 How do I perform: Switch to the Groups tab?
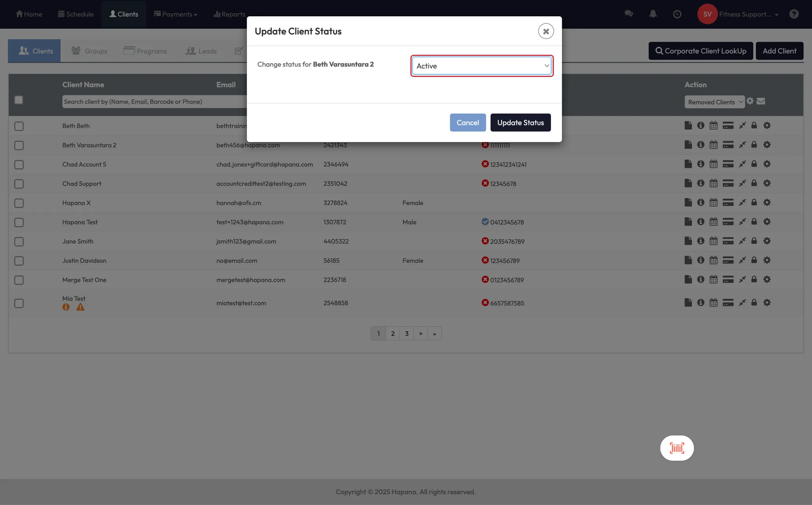pyautogui.click(x=90, y=51)
